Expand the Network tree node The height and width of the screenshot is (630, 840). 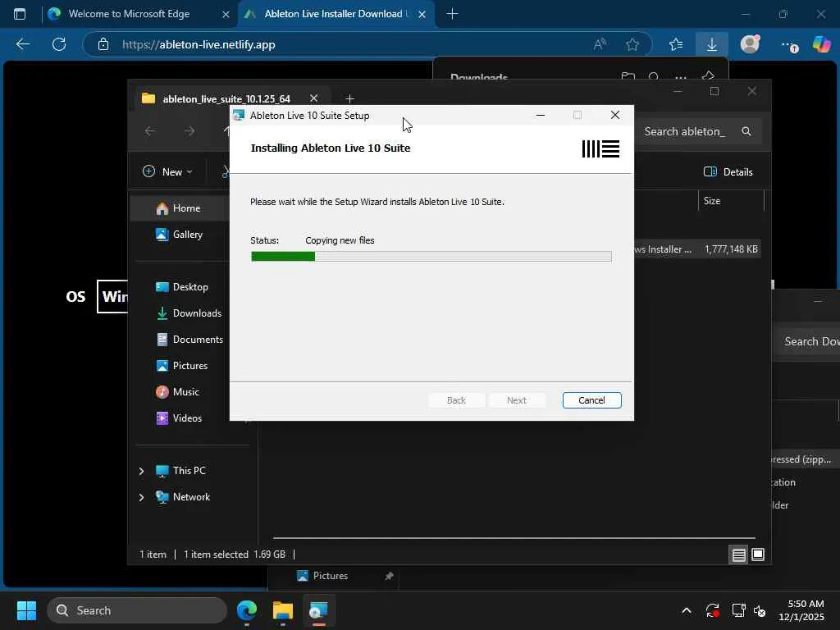click(141, 497)
